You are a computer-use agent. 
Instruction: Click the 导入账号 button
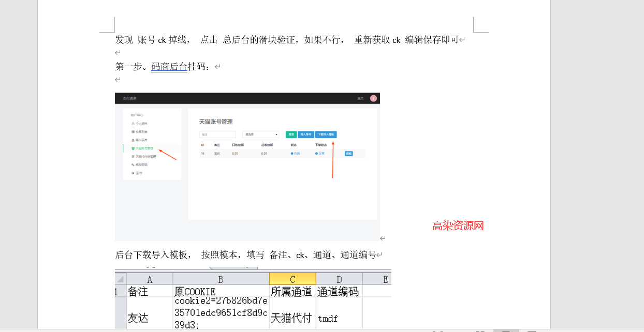[306, 134]
